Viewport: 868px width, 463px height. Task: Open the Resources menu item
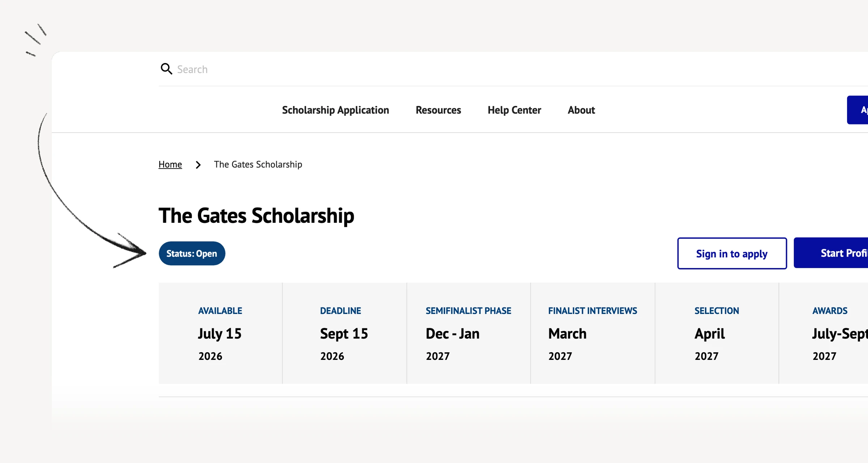438,110
